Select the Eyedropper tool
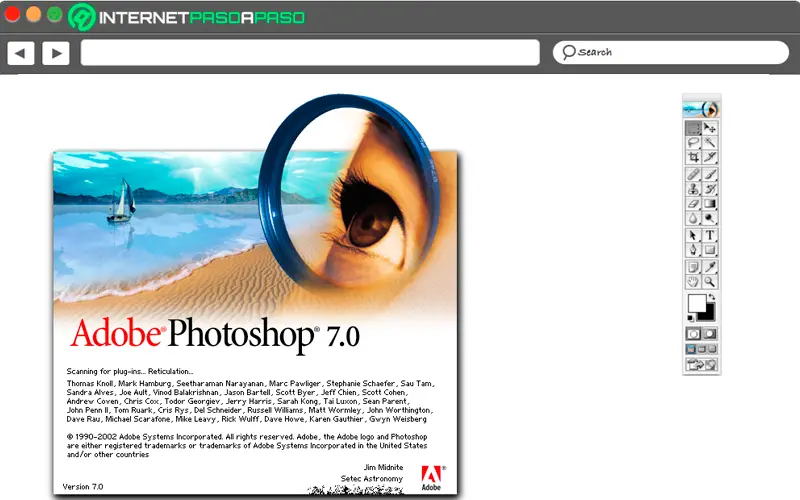Image resolution: width=800 pixels, height=500 pixels. (710, 267)
